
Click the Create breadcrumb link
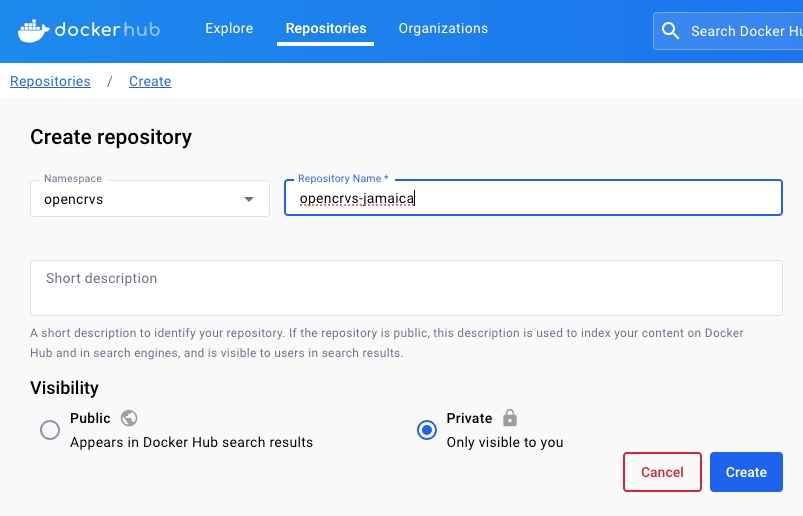pyautogui.click(x=150, y=82)
